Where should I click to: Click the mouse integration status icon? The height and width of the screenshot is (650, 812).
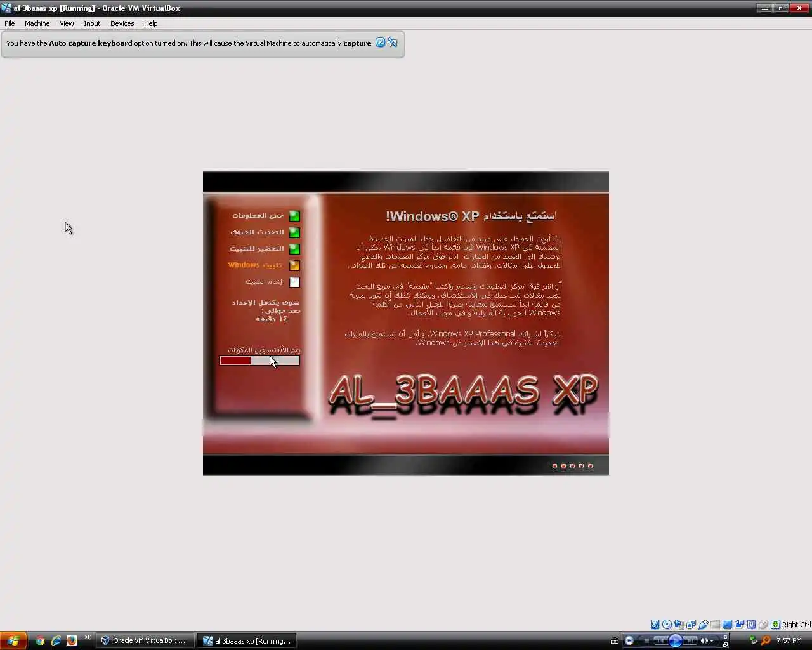click(x=751, y=625)
